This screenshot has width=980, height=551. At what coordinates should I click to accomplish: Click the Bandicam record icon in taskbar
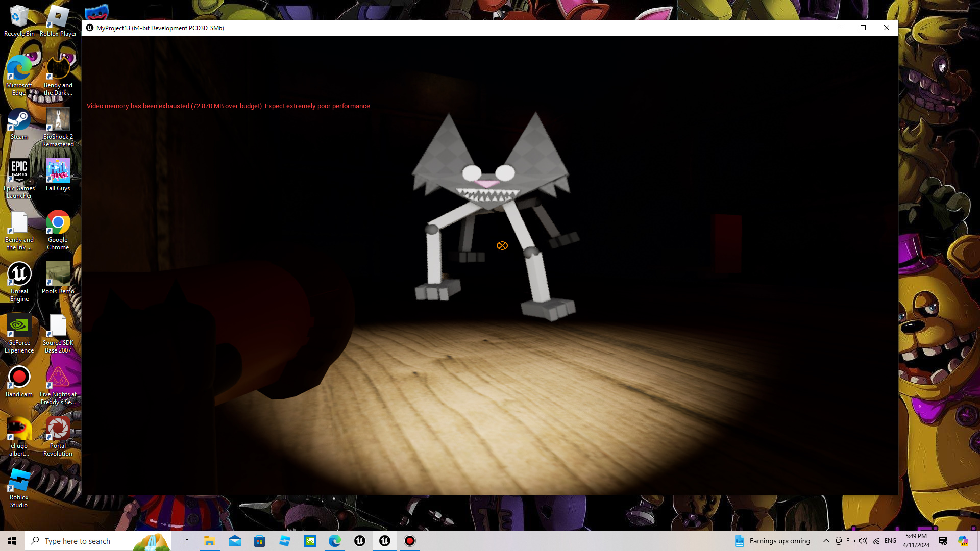pyautogui.click(x=410, y=541)
